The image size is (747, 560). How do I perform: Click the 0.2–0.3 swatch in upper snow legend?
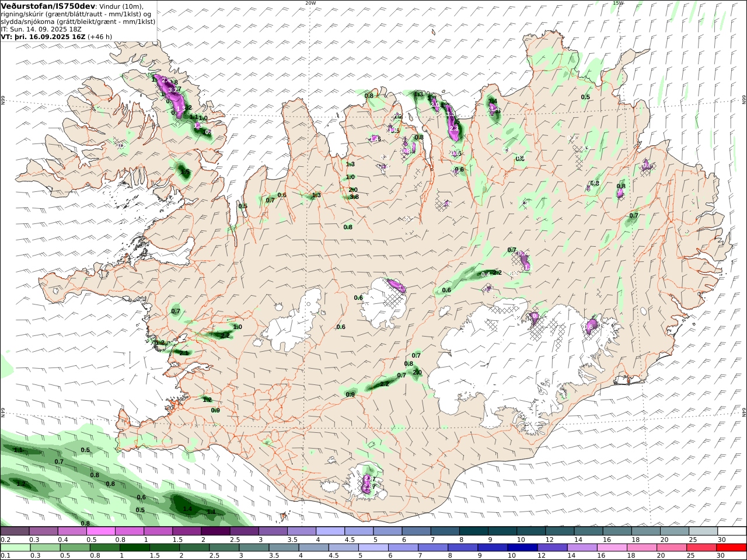(x=15, y=531)
